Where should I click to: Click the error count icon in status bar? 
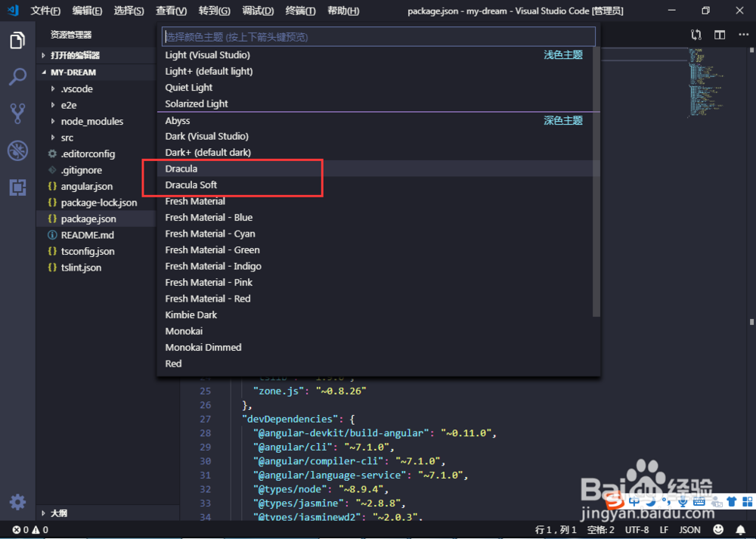[17, 530]
